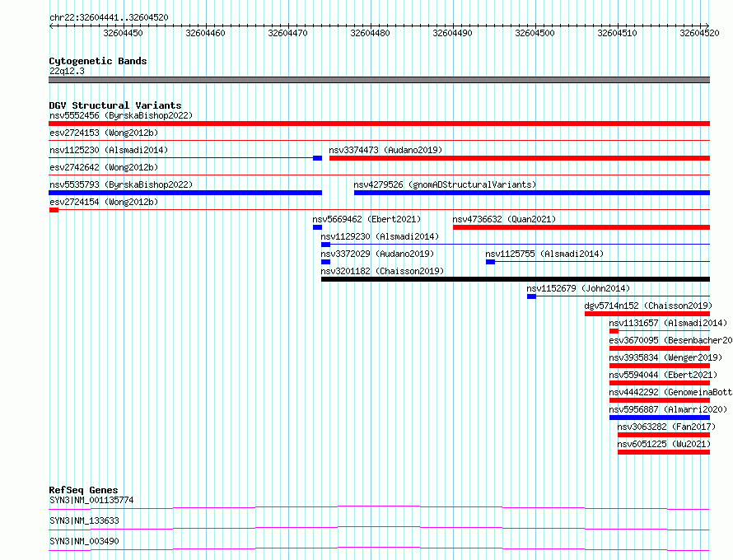Click the black bar of nsv3201182
This screenshot has width=733, height=560.
tap(516, 279)
